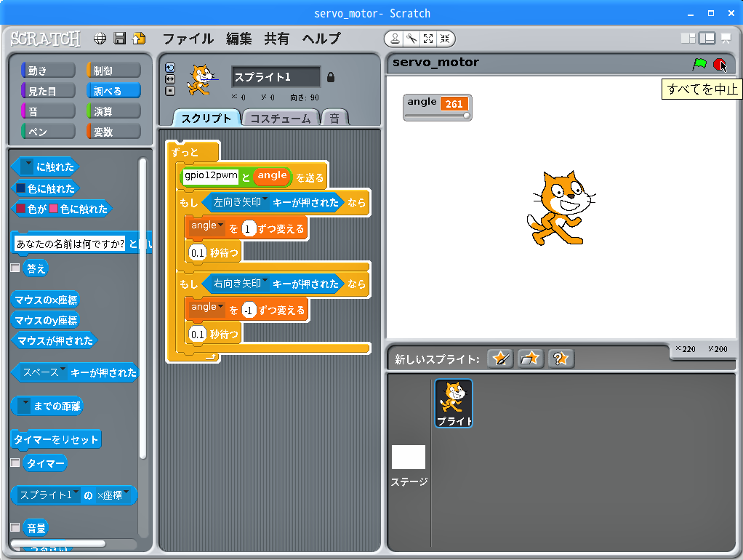Select the 演算 block category

[113, 111]
